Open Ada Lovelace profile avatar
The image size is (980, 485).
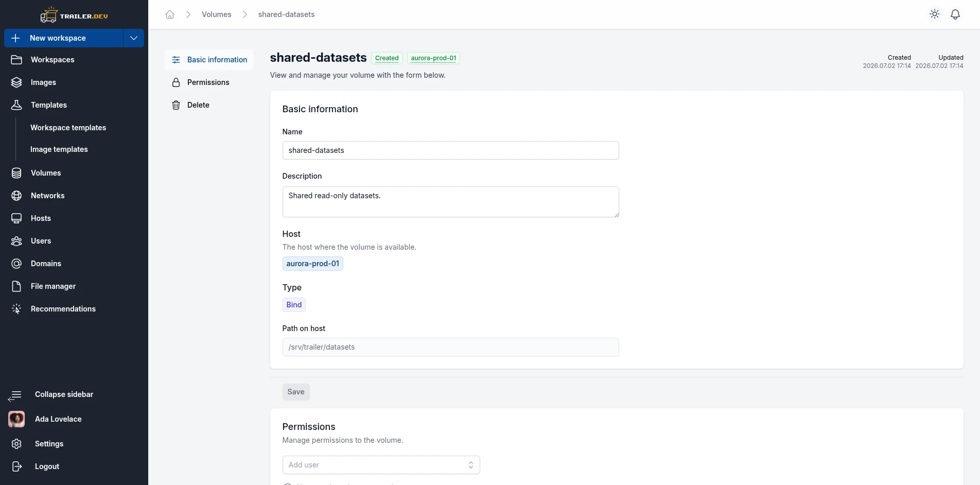pos(16,419)
